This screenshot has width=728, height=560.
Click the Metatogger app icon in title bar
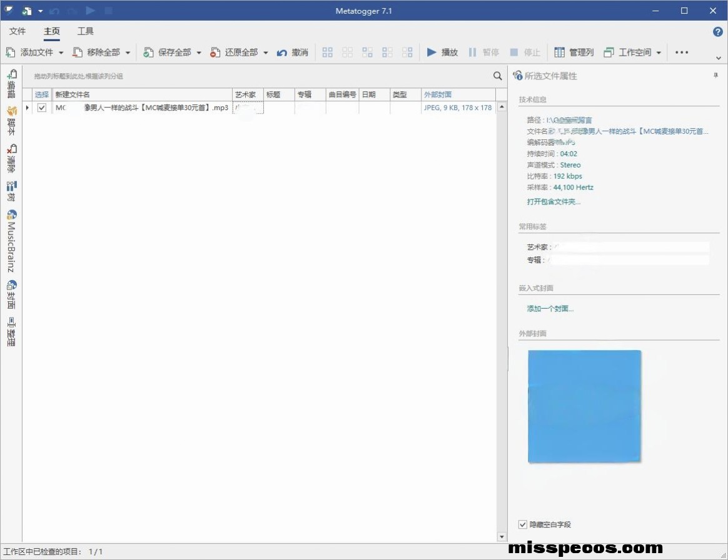point(8,10)
